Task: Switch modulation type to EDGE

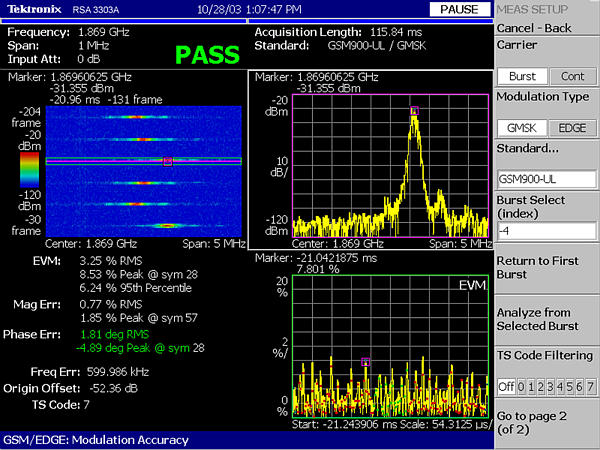Action: pyautogui.click(x=571, y=127)
